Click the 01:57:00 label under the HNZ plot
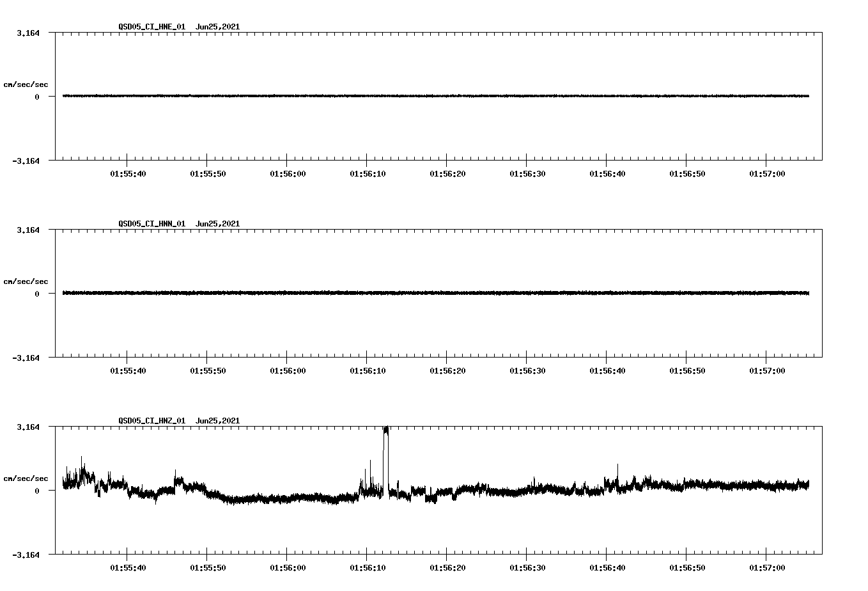The image size is (868, 591). point(766,568)
